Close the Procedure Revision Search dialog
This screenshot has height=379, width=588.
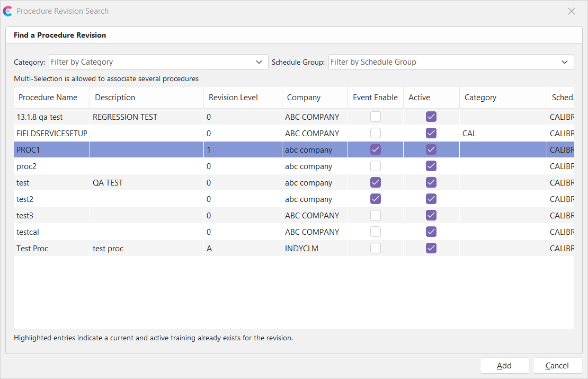pos(572,11)
